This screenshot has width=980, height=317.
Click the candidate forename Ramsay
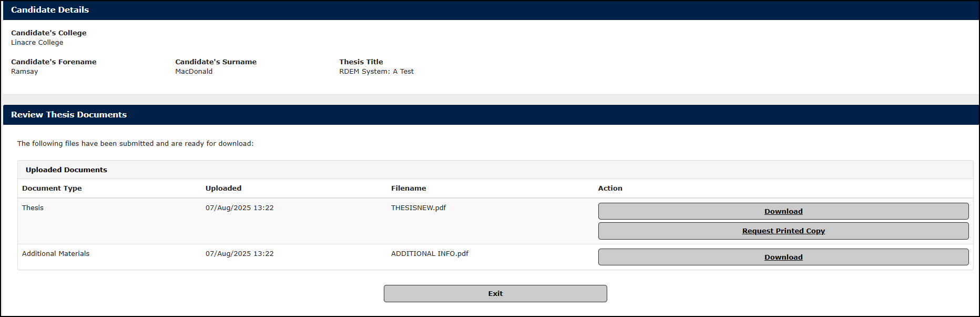tap(24, 71)
